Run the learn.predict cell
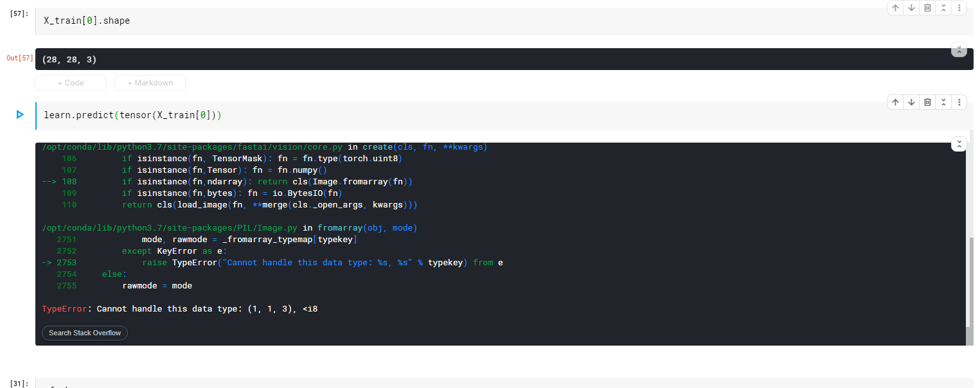The image size is (980, 388). [x=20, y=115]
